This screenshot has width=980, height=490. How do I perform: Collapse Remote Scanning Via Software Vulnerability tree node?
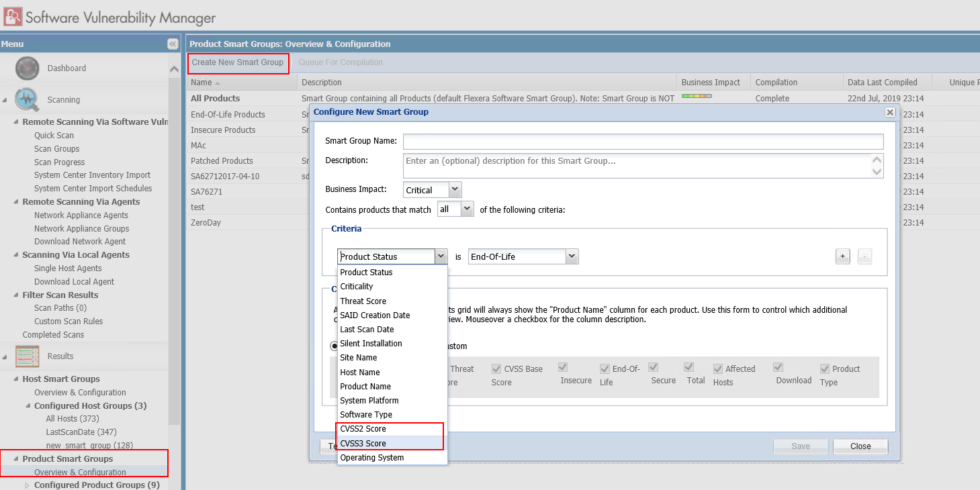(16, 122)
